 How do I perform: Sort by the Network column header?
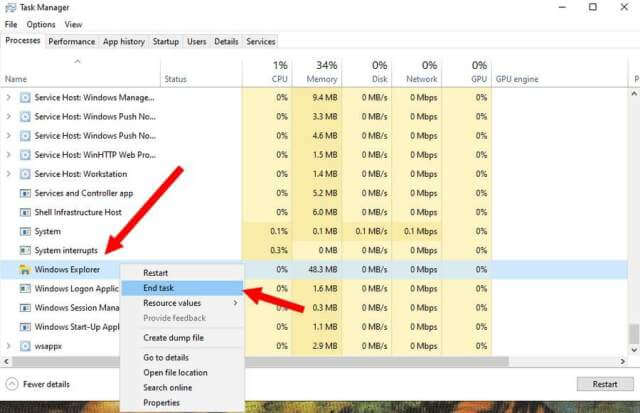point(416,71)
